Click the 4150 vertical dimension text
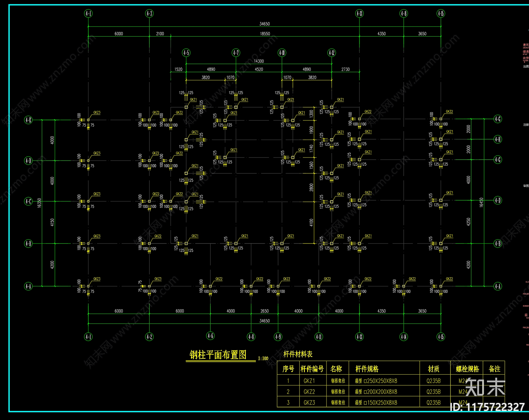The height and width of the screenshot is (420, 529). tap(52, 222)
